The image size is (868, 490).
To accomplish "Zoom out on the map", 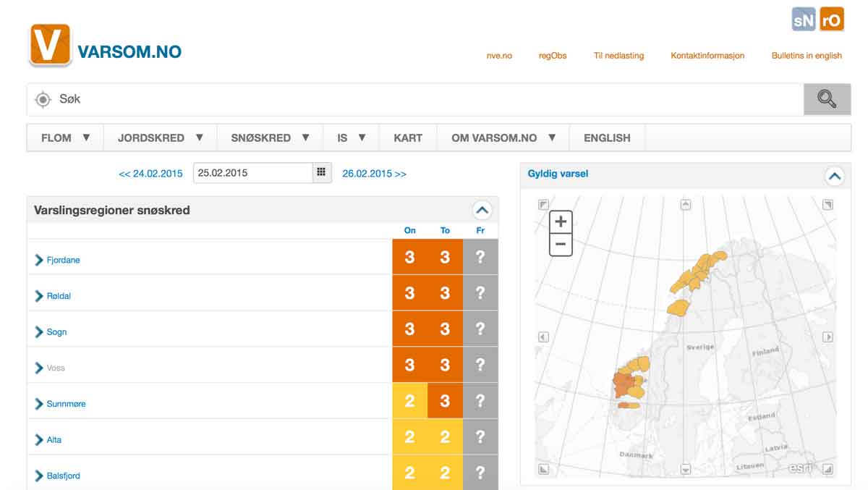I will (561, 245).
